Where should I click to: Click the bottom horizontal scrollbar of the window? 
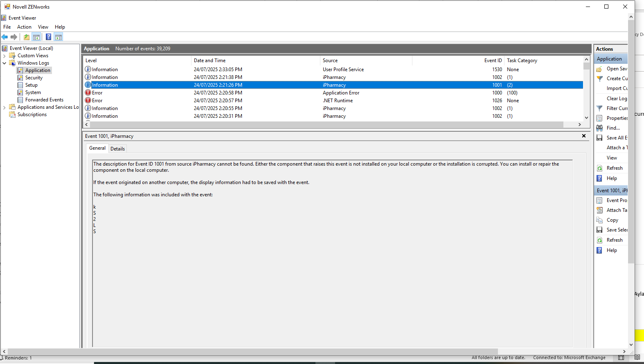coord(253,351)
